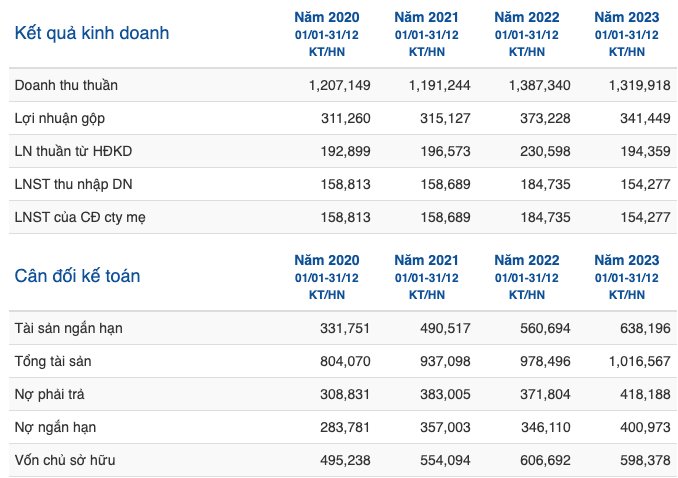Select Năm 2021 header in Cân đối kế toán

tap(426, 260)
